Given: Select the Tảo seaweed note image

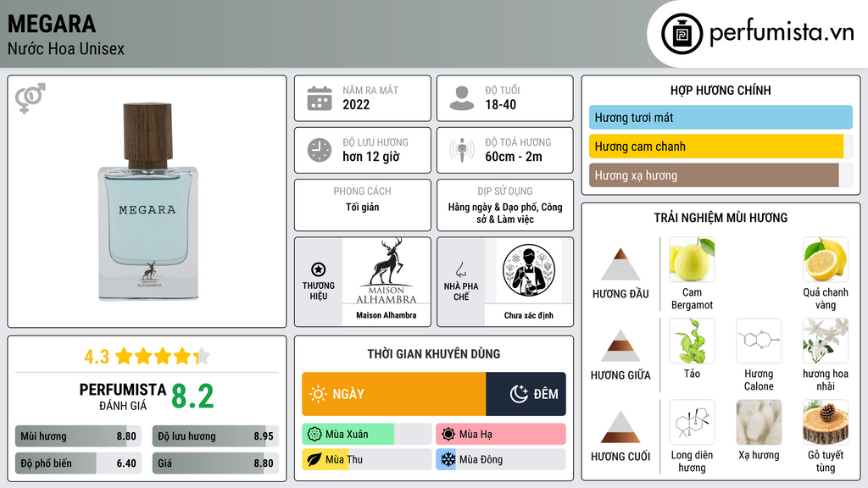Looking at the screenshot, I should (692, 341).
